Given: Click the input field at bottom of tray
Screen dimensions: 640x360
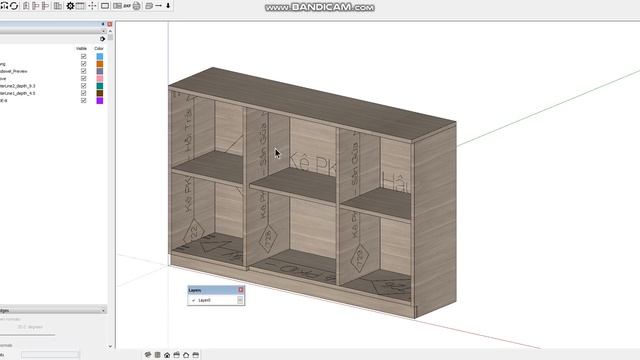Looking at the screenshot, I should [x=50, y=355].
